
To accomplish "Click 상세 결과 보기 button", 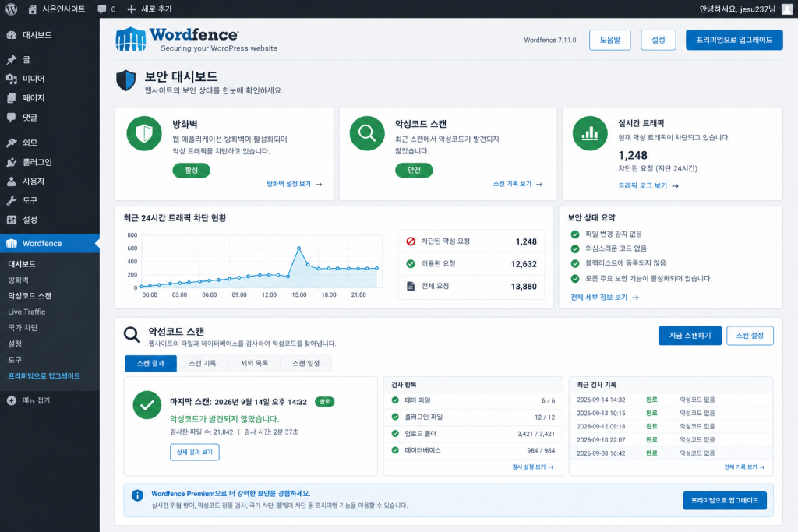I will tap(194, 452).
